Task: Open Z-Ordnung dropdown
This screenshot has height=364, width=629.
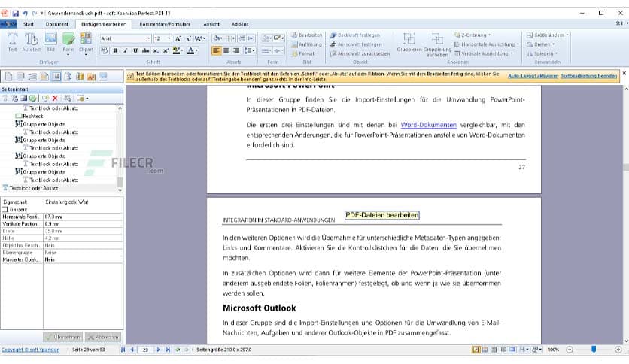Action: (x=473, y=35)
